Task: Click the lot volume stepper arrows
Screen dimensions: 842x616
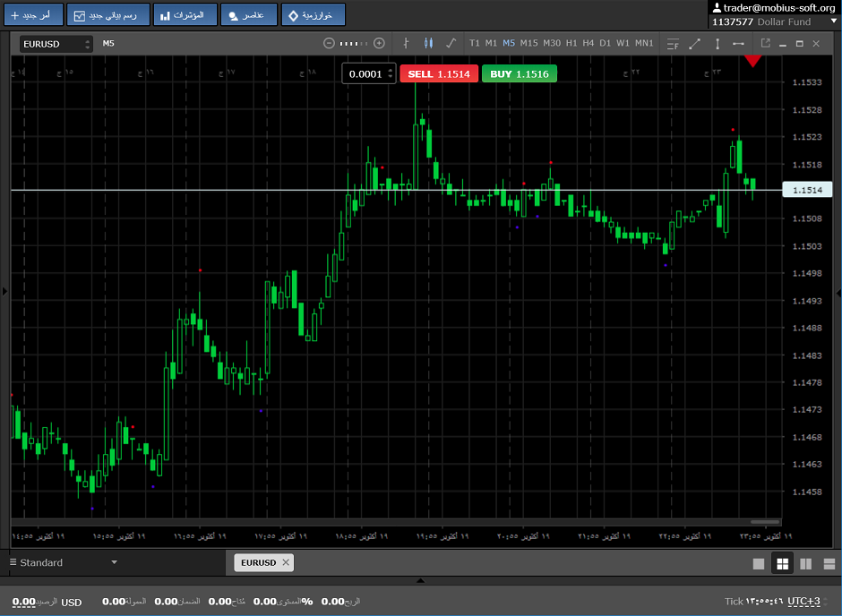Action: tap(391, 74)
